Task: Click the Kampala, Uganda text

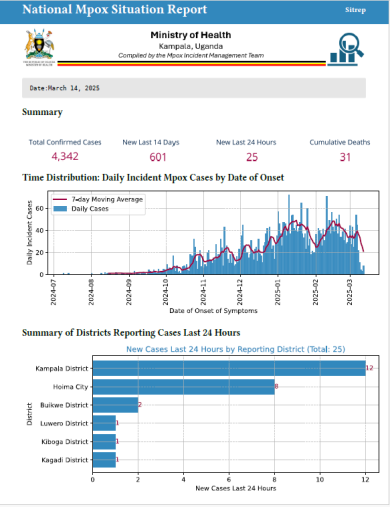Action: click(x=191, y=46)
